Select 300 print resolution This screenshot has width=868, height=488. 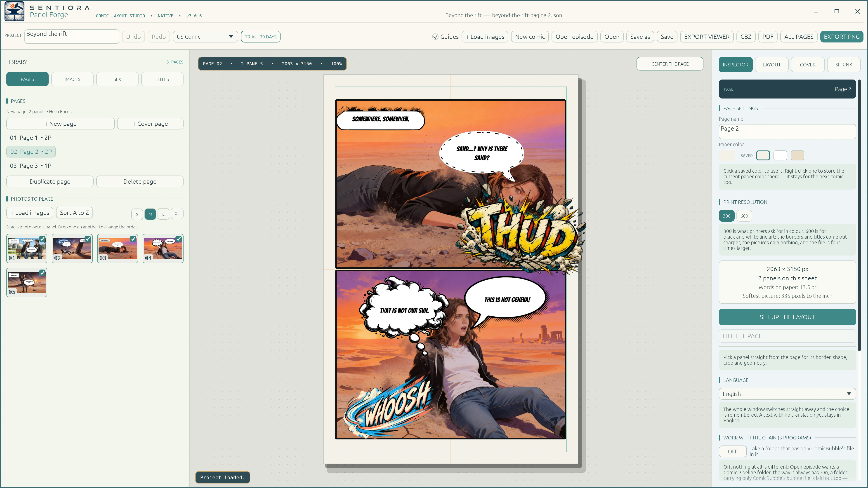tap(727, 216)
